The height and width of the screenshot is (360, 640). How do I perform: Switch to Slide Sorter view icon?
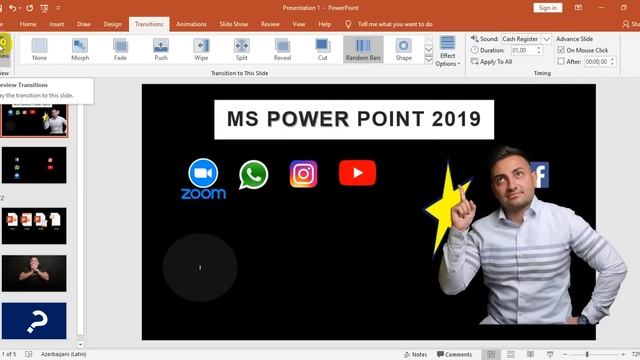click(x=511, y=354)
